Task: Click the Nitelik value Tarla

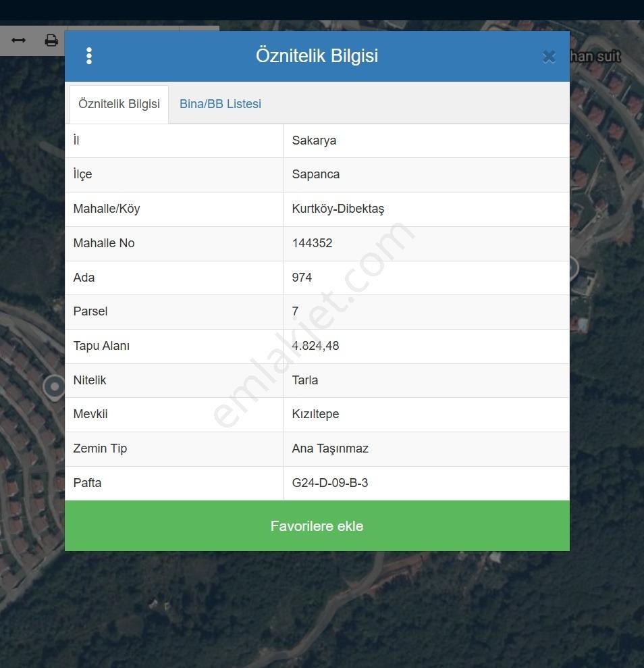Action: [304, 380]
